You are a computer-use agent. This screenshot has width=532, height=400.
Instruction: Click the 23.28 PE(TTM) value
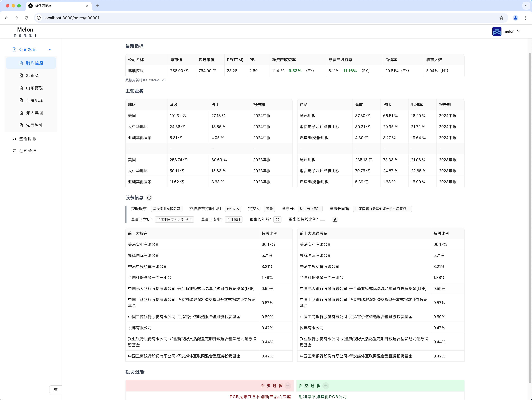click(x=232, y=71)
